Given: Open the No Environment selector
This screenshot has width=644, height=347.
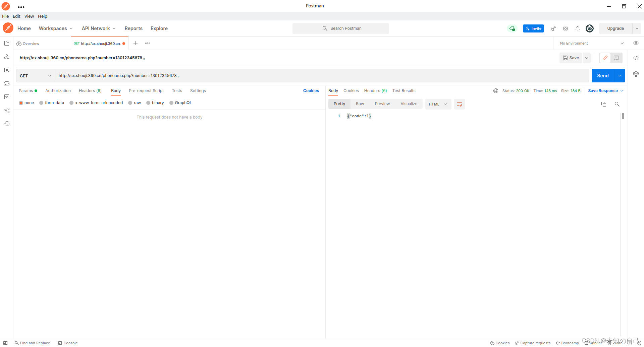Looking at the screenshot, I should [592, 43].
